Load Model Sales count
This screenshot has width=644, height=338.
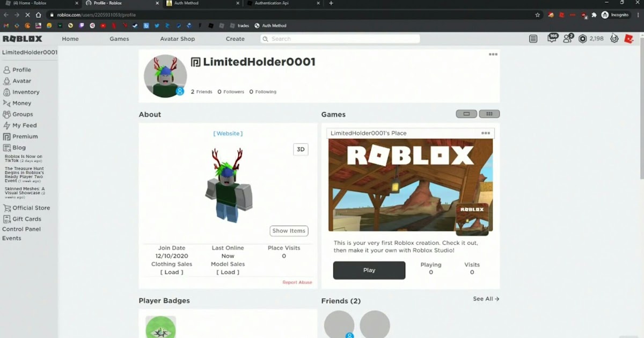(228, 272)
